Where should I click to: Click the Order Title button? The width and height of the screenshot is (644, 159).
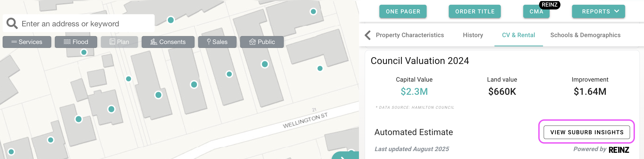coord(475,12)
